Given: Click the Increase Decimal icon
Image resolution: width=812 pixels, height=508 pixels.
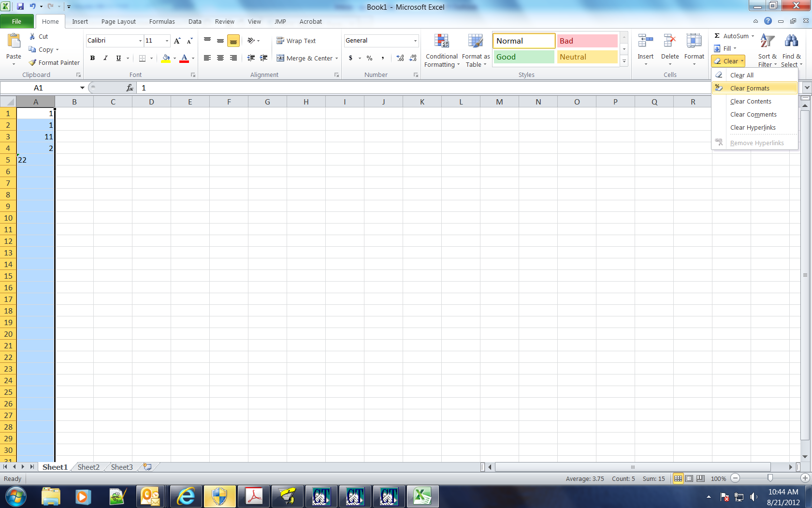Looking at the screenshot, I should [x=399, y=58].
